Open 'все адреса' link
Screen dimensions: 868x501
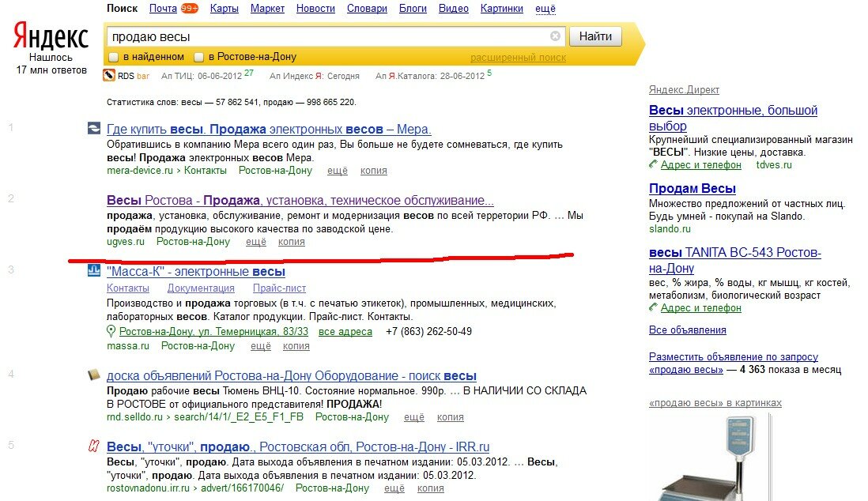[x=345, y=331]
